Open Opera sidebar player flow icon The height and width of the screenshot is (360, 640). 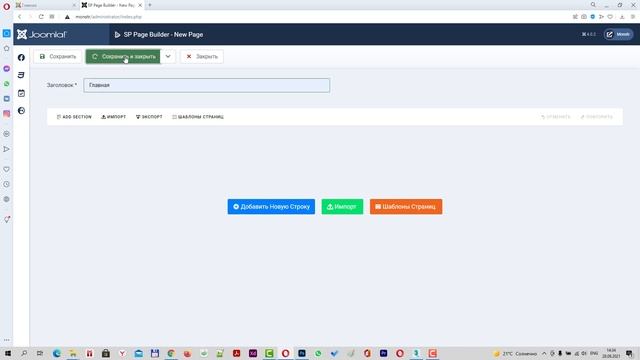tap(7, 149)
